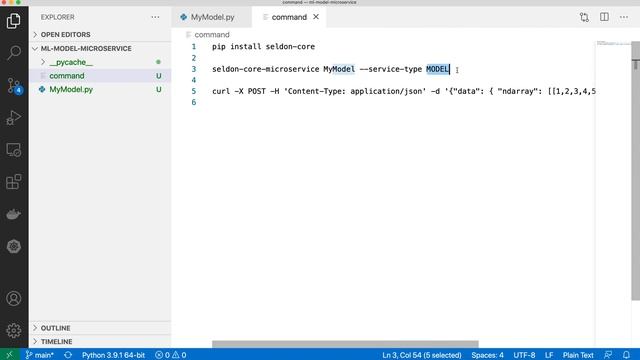Split the editor to the right
640x360 pixels.
604,17
